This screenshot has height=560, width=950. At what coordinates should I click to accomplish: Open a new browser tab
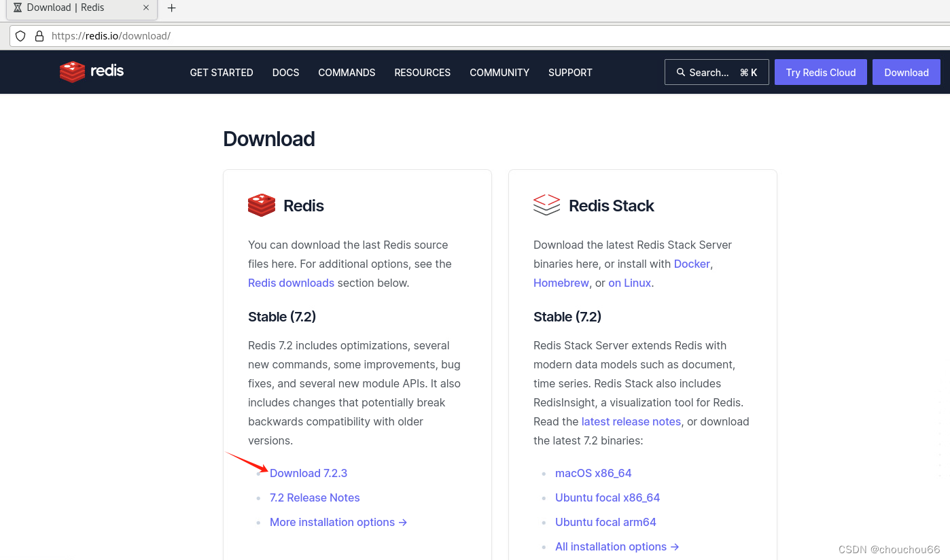[172, 8]
